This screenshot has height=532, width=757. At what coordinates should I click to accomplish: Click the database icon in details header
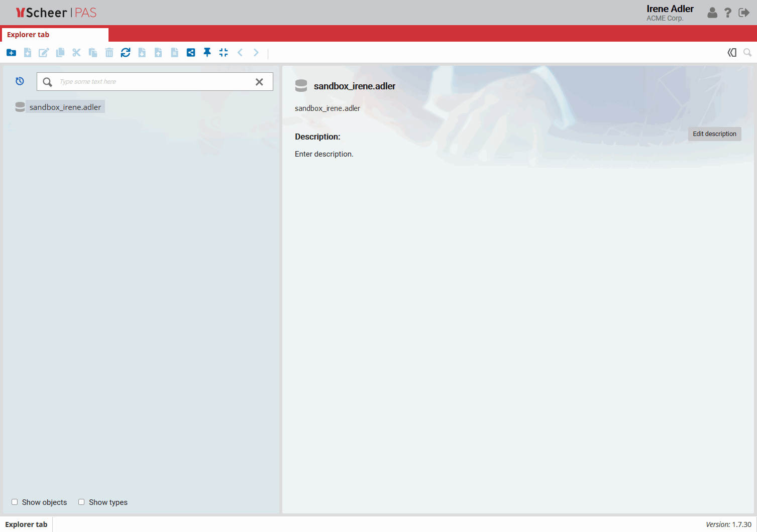tap(301, 86)
